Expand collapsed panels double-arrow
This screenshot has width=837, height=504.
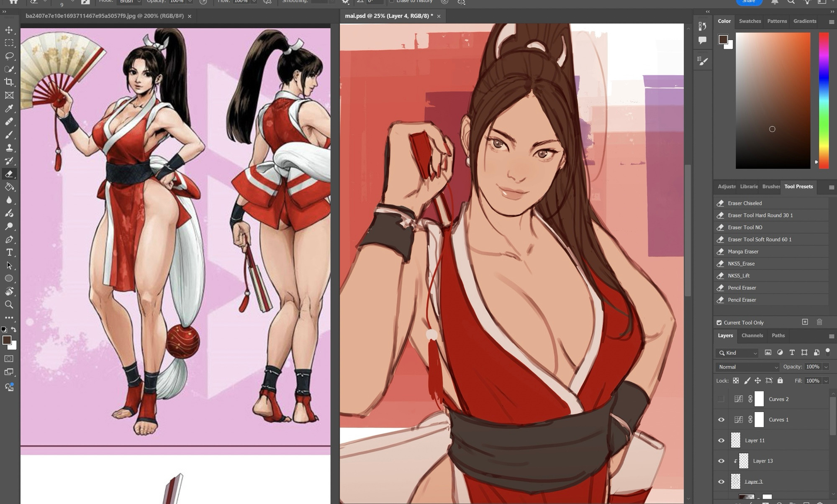click(708, 12)
